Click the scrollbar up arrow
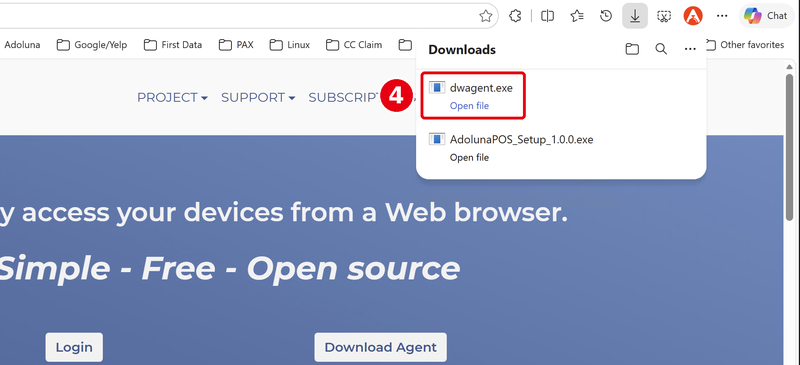The height and width of the screenshot is (365, 800). pyautogui.click(x=789, y=67)
